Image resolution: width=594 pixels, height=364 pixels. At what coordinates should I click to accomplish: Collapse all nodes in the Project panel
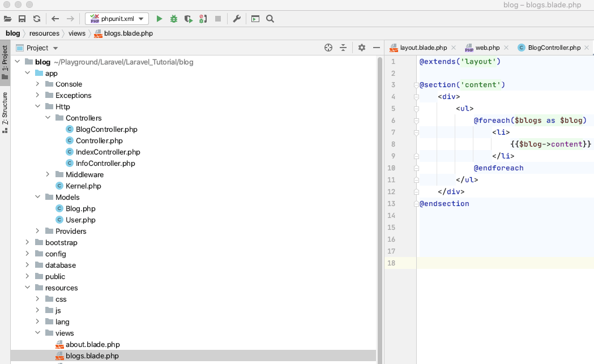[x=343, y=48]
